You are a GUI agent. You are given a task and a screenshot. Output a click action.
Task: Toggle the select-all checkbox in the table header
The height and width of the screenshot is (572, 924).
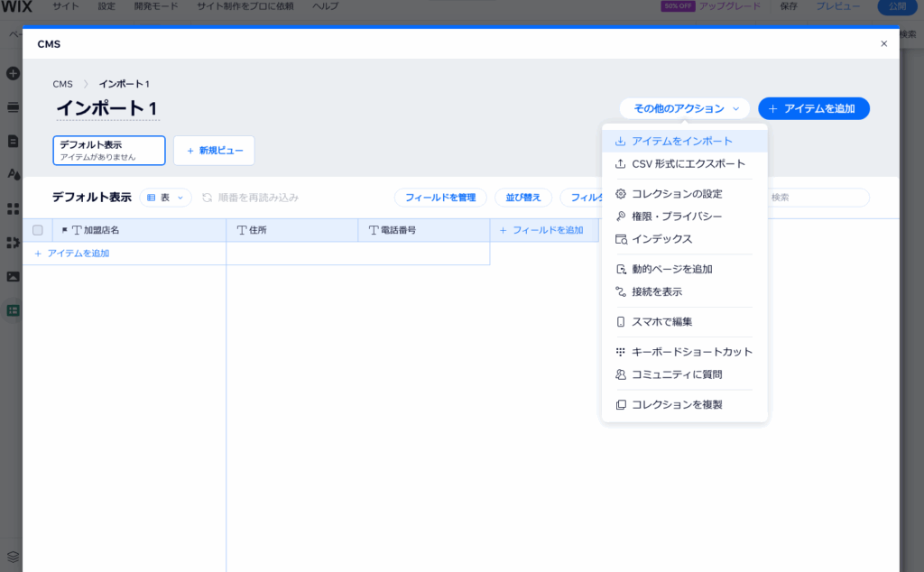coord(37,230)
